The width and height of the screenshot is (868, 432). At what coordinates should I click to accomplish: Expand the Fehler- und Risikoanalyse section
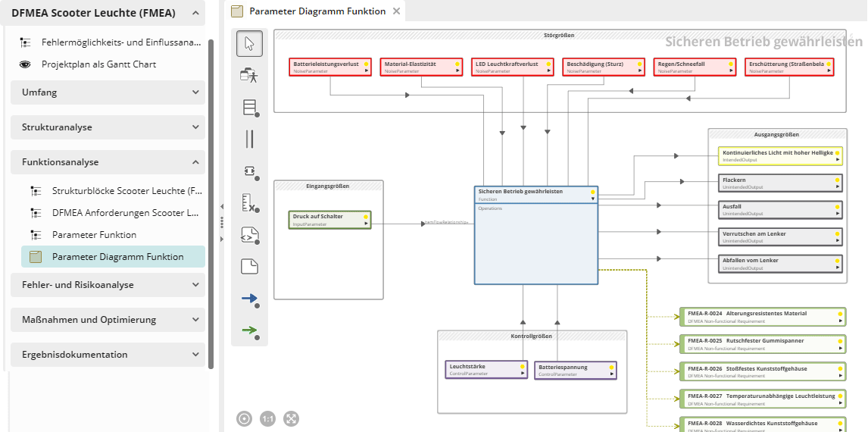(195, 285)
